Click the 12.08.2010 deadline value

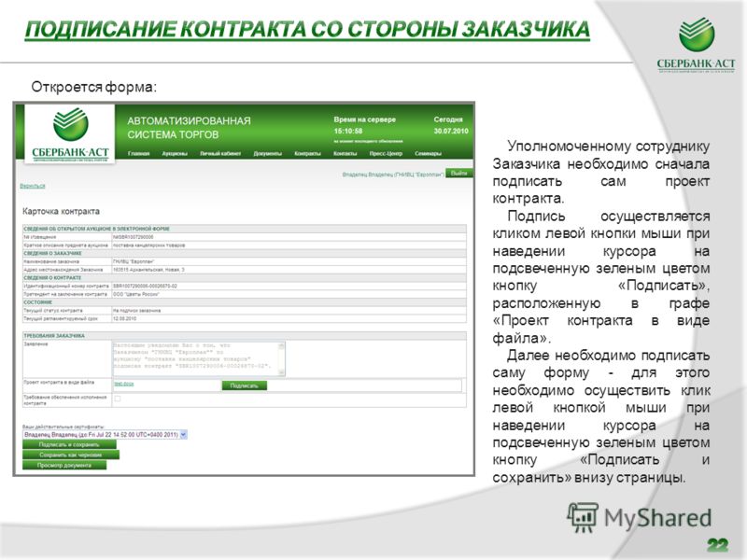pos(124,318)
